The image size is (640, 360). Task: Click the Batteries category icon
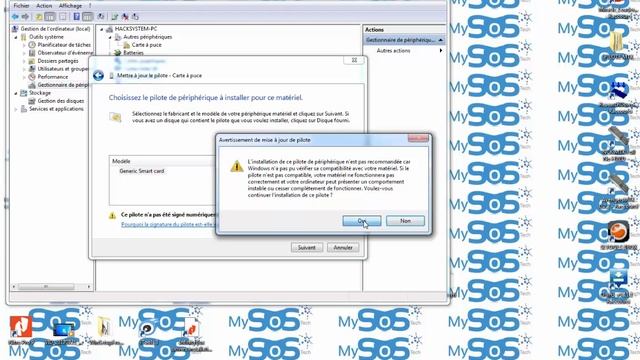[118, 53]
